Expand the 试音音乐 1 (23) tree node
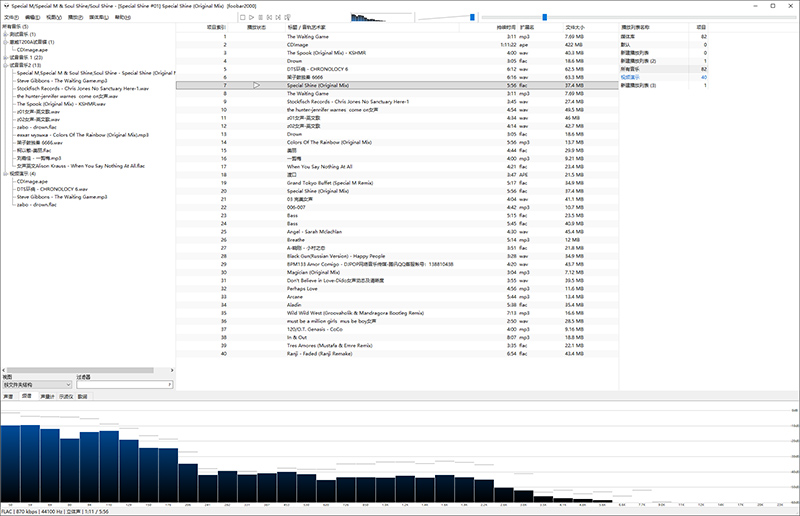Screen dimensions: 800x516 [6, 58]
